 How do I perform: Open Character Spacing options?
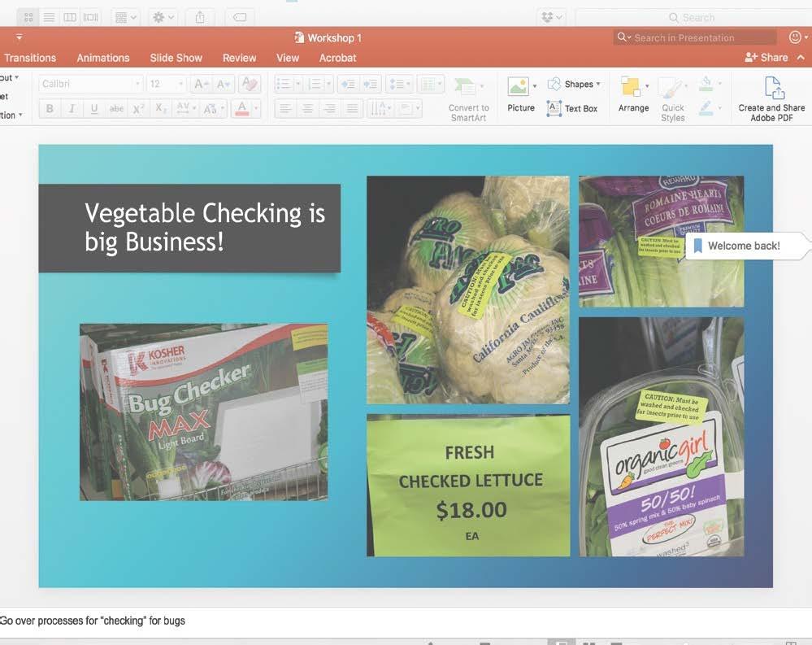pyautogui.click(x=186, y=109)
